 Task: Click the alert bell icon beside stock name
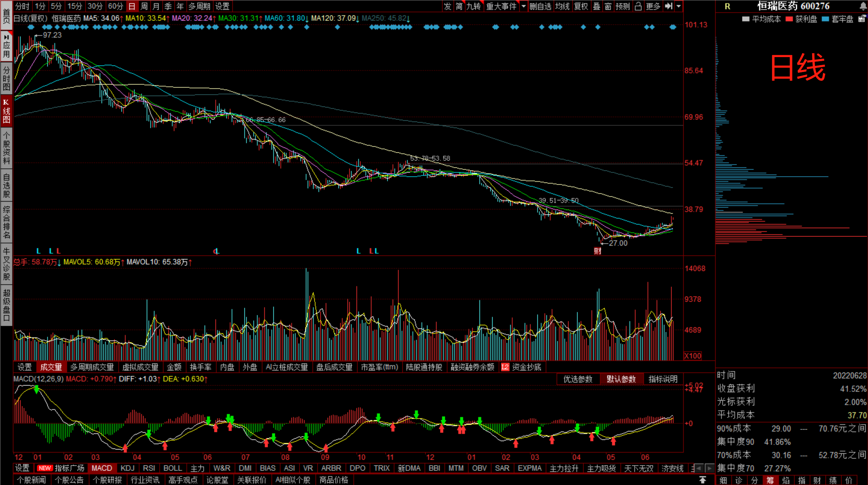863,6
